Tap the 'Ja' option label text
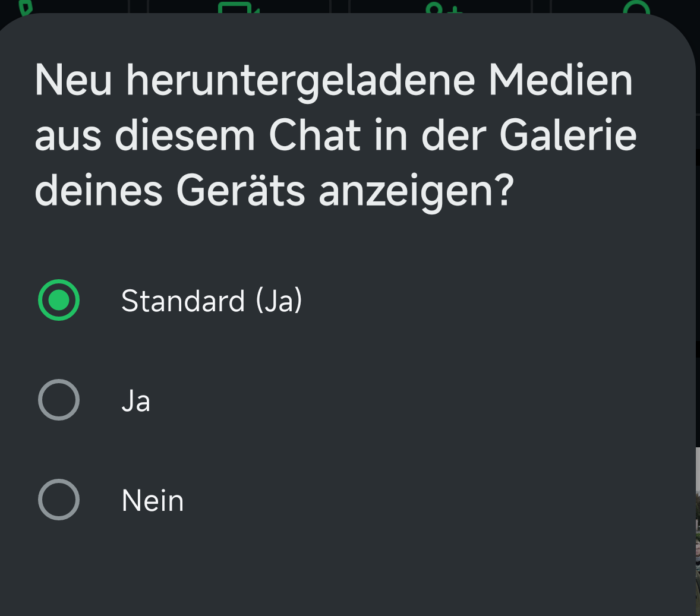Screen dimensions: 700x616 pos(135,400)
